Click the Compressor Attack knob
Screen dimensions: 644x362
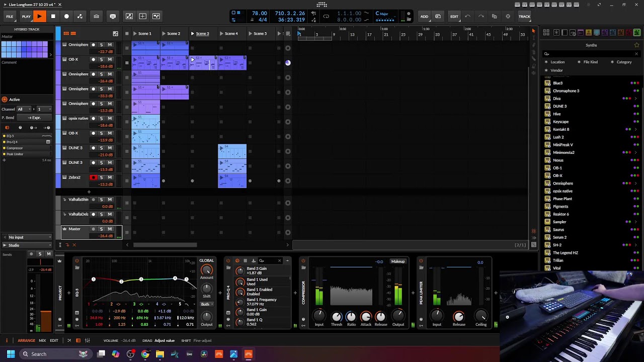pyautogui.click(x=366, y=316)
